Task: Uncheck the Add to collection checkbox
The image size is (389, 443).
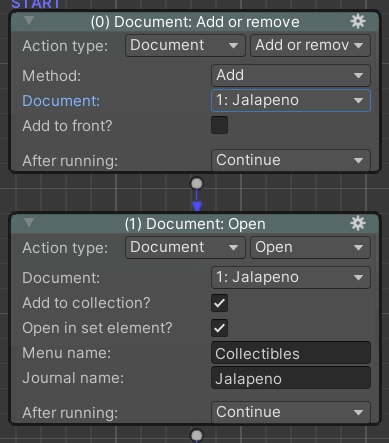Action: (x=219, y=303)
